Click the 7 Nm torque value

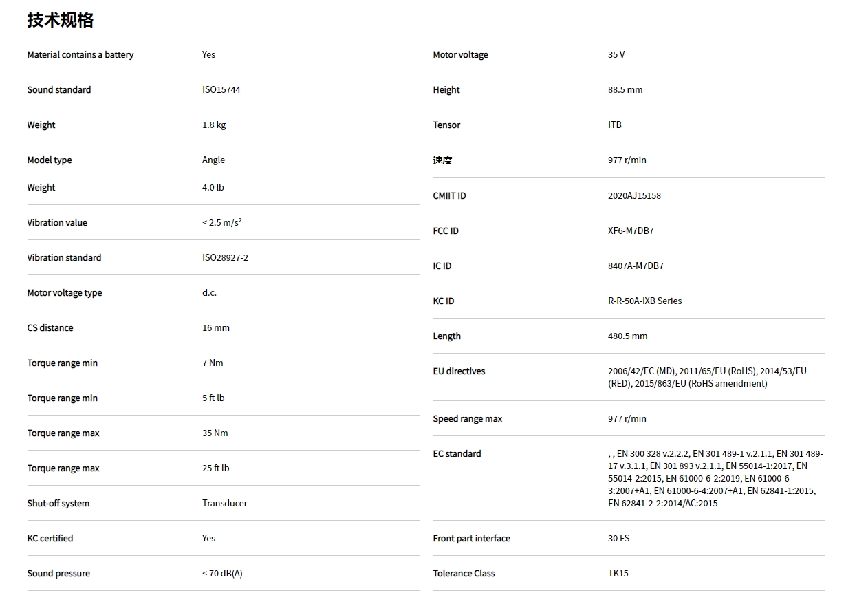point(213,363)
